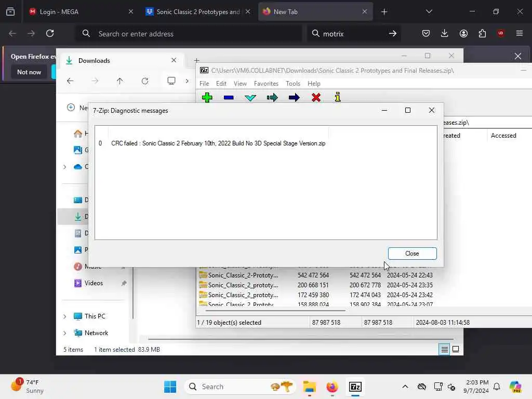Go up one folder in File Explorer

pos(120,81)
